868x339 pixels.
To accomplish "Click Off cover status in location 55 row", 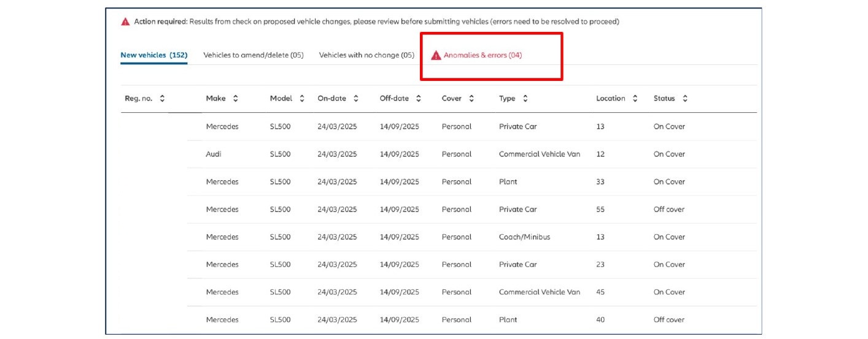I will (669, 210).
